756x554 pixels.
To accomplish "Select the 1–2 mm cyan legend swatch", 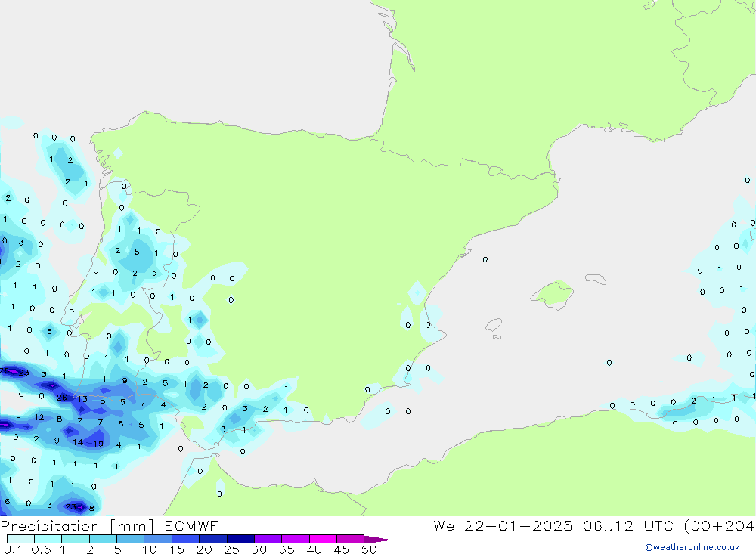I will pyautogui.click(x=75, y=539).
